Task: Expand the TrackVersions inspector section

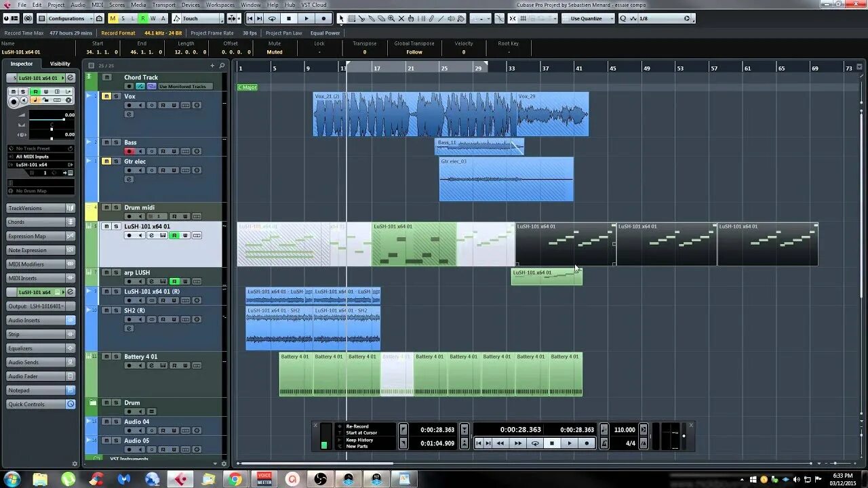Action: click(x=41, y=208)
